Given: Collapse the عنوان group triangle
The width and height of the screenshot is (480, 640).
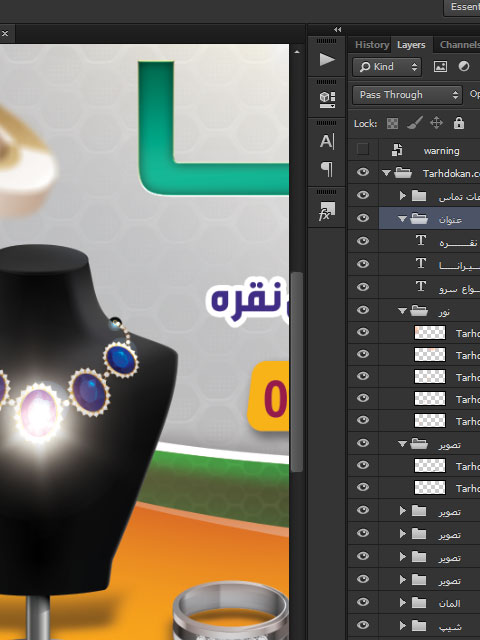Looking at the screenshot, I should pyautogui.click(x=402, y=219).
